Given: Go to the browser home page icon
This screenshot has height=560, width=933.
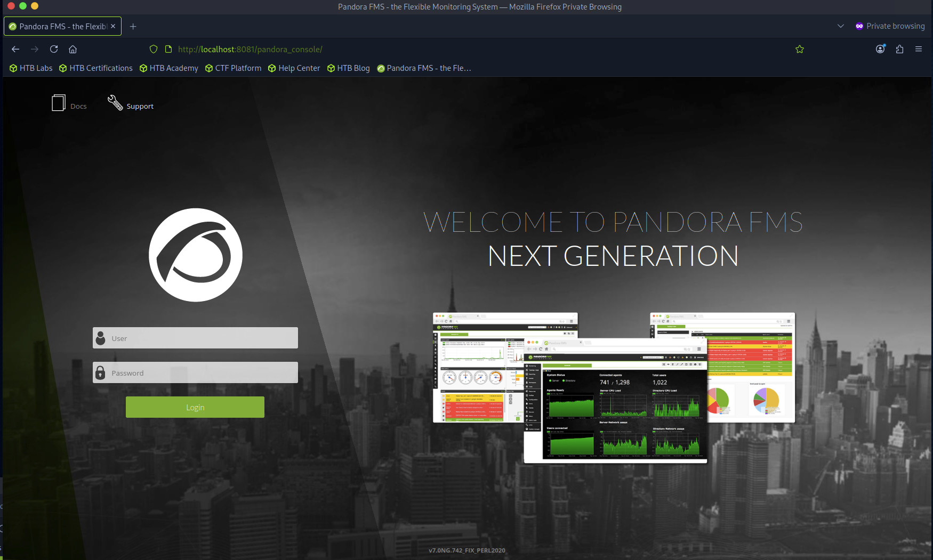Looking at the screenshot, I should [73, 49].
